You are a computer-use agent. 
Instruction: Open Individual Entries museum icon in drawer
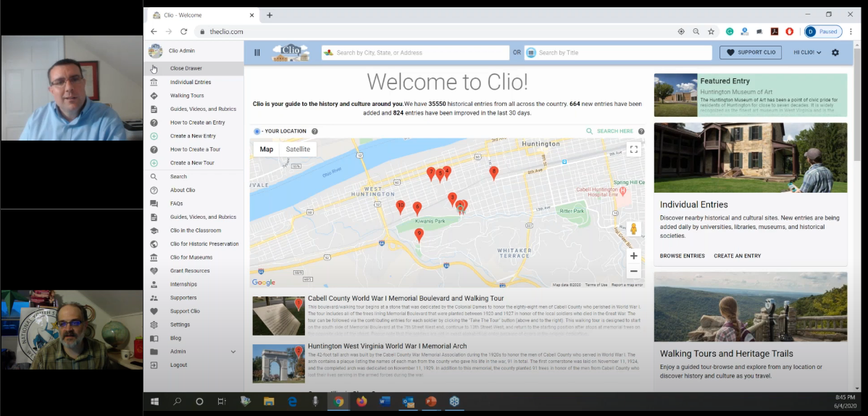pyautogui.click(x=154, y=82)
